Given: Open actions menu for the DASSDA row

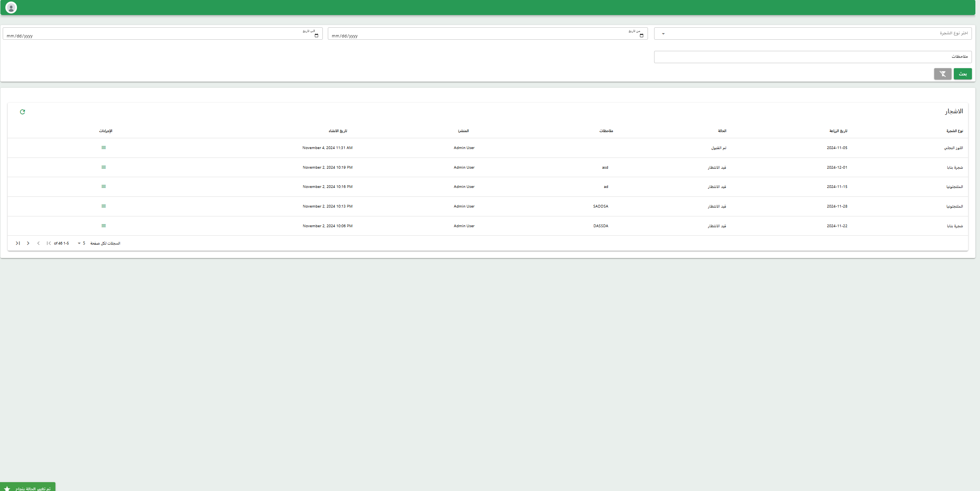Looking at the screenshot, I should (x=104, y=226).
